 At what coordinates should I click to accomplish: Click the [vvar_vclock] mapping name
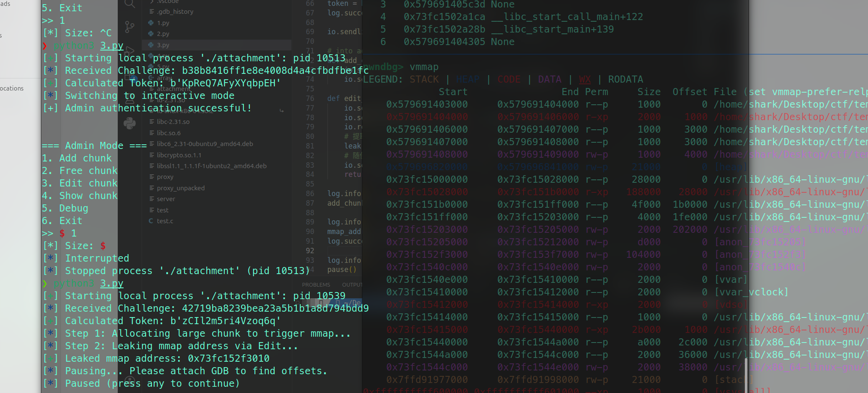[x=751, y=292]
